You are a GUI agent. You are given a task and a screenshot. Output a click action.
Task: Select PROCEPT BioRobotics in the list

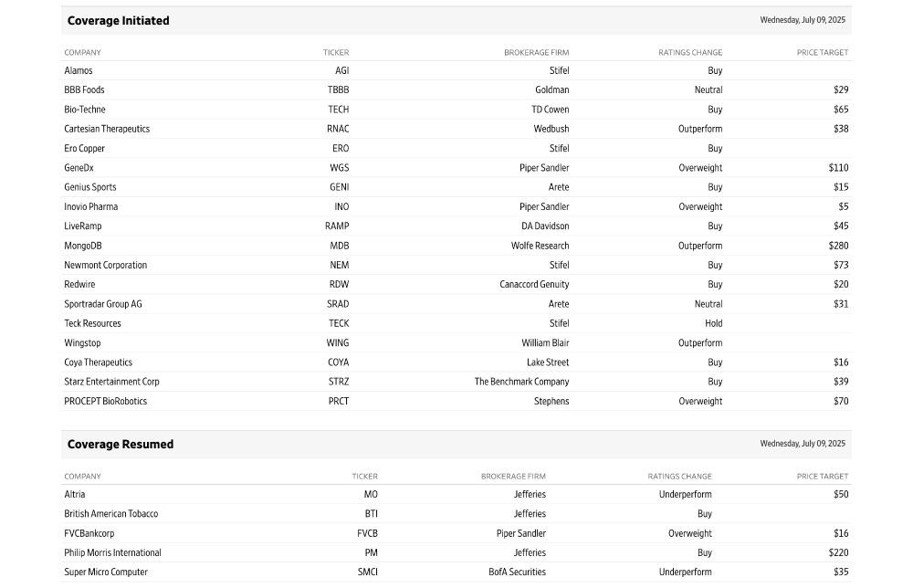(105, 401)
